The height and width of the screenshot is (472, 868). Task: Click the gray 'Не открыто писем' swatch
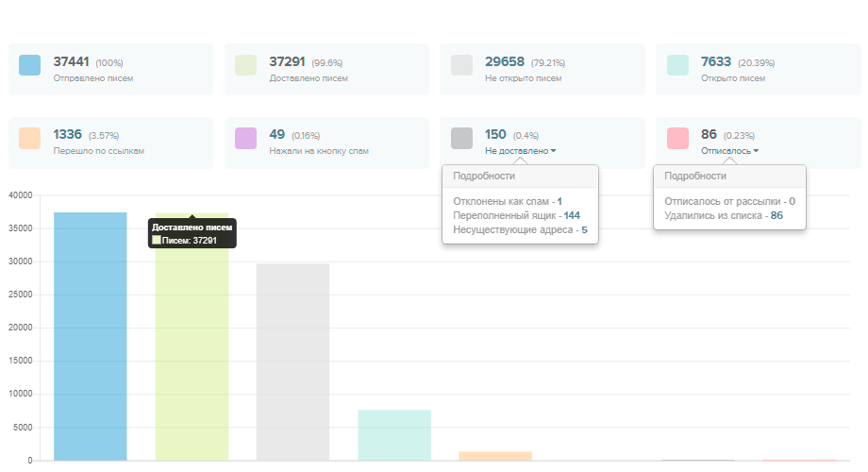point(461,65)
